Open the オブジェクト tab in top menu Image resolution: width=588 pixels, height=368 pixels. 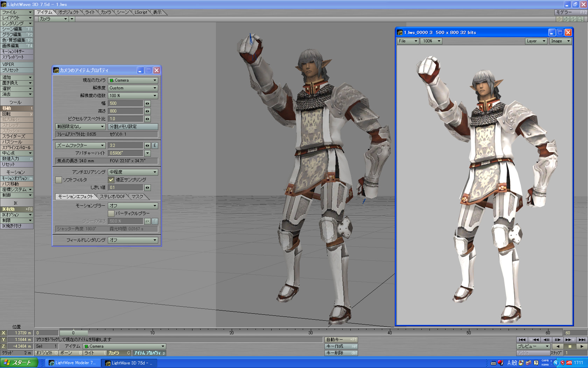coord(69,12)
